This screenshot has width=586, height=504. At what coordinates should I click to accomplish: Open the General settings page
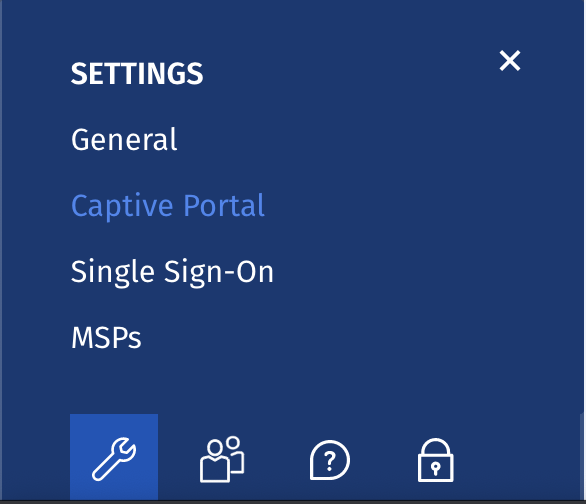[x=124, y=139]
